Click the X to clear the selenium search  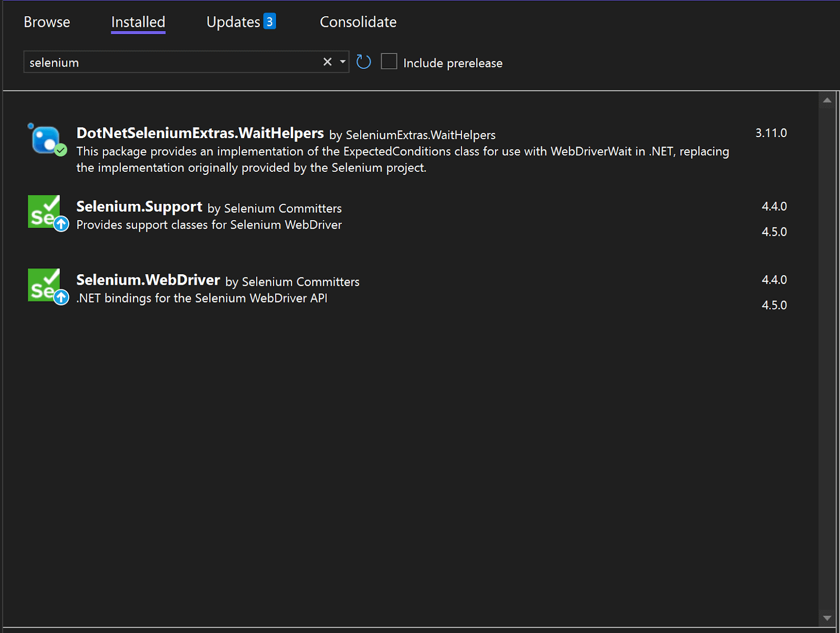coord(327,61)
